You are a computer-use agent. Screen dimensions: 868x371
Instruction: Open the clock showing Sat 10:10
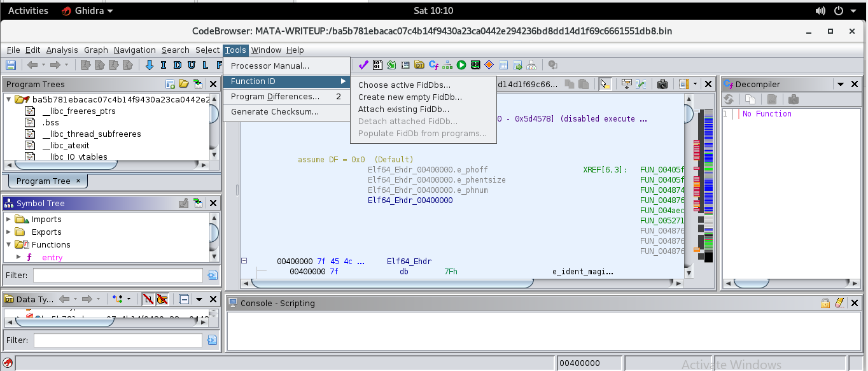pyautogui.click(x=433, y=10)
